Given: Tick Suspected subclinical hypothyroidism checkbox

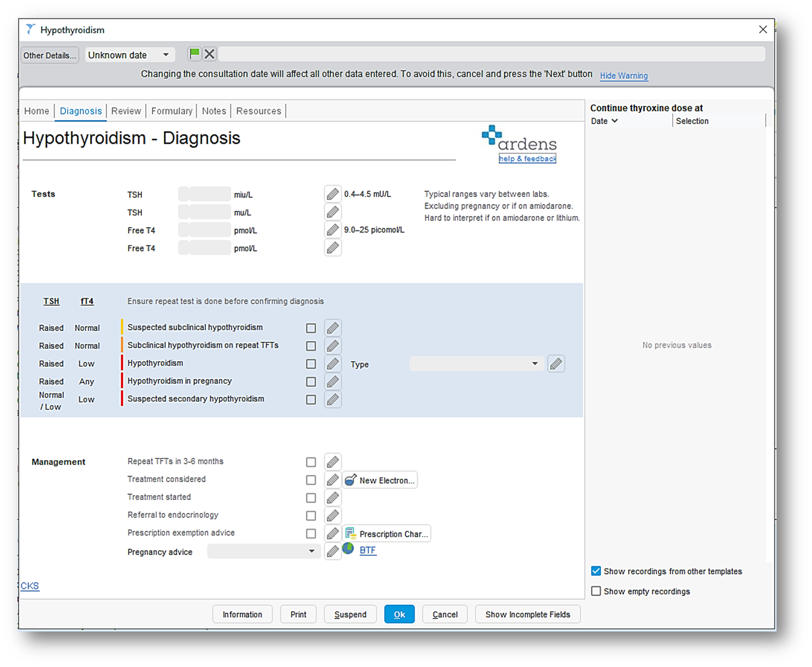Looking at the screenshot, I should tap(311, 328).
